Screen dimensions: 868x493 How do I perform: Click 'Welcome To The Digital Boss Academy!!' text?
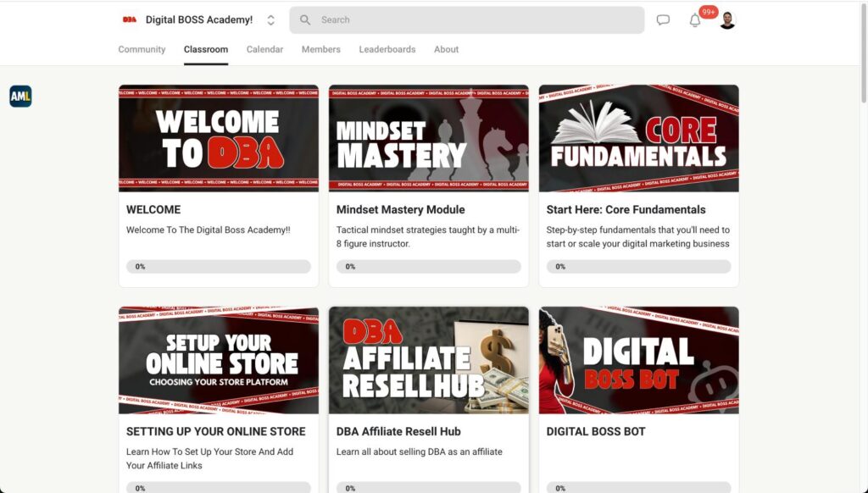[x=209, y=230]
